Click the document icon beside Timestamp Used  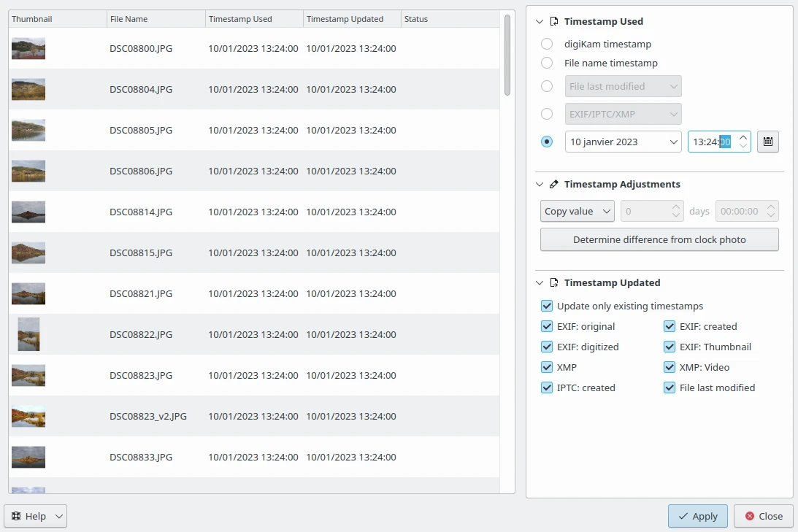(x=554, y=22)
